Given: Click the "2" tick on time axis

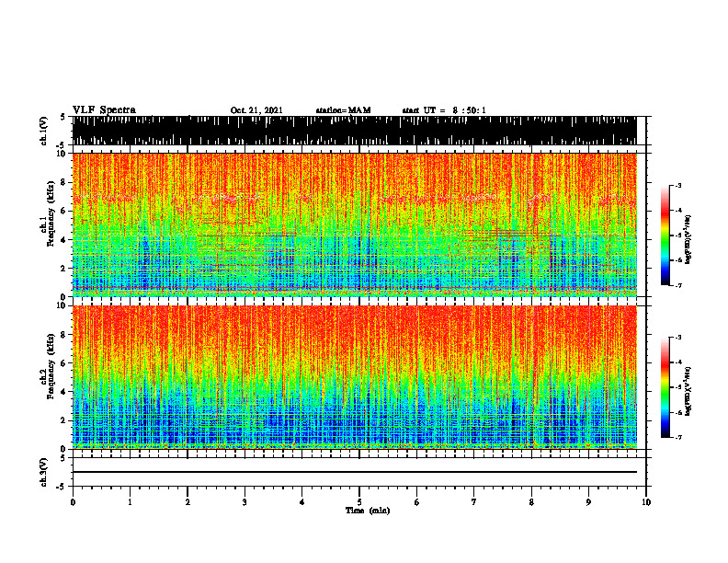Looking at the screenshot, I should [188, 502].
